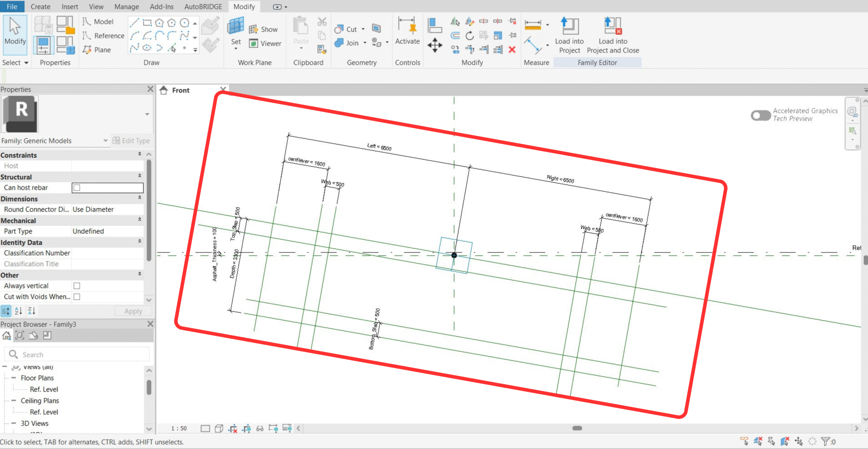Check the Always vertical option

point(77,286)
